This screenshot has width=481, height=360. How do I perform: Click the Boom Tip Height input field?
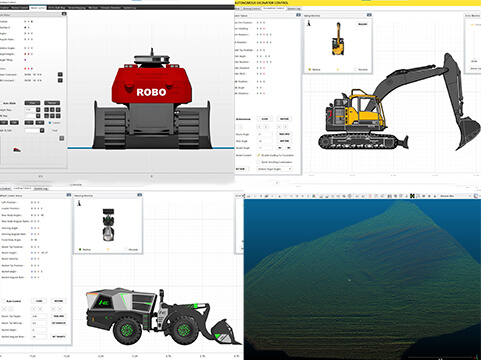39,316
